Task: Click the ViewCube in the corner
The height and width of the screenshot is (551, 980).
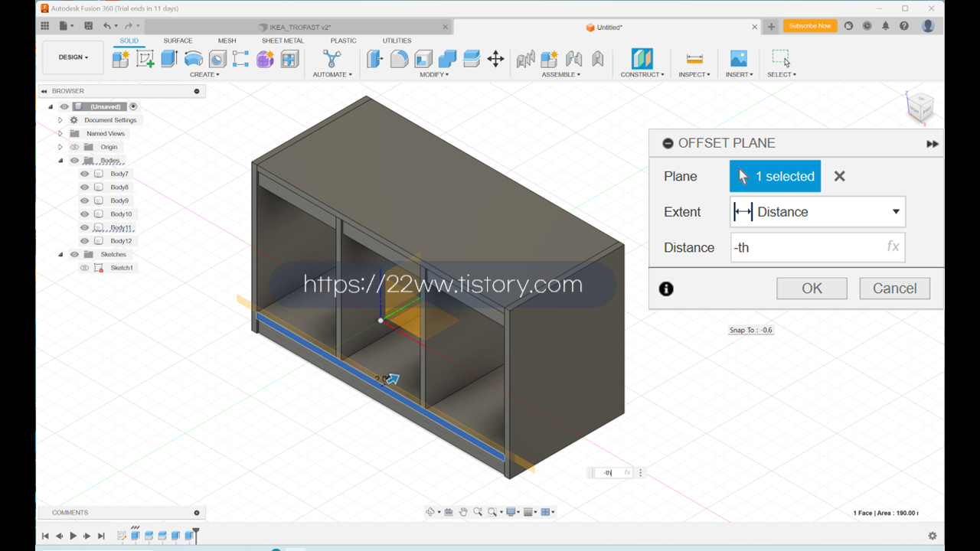Action: 920,108
